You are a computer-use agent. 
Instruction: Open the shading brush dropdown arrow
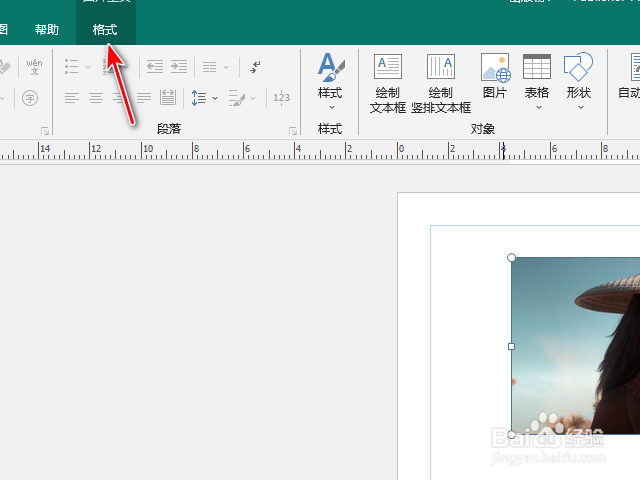253,98
